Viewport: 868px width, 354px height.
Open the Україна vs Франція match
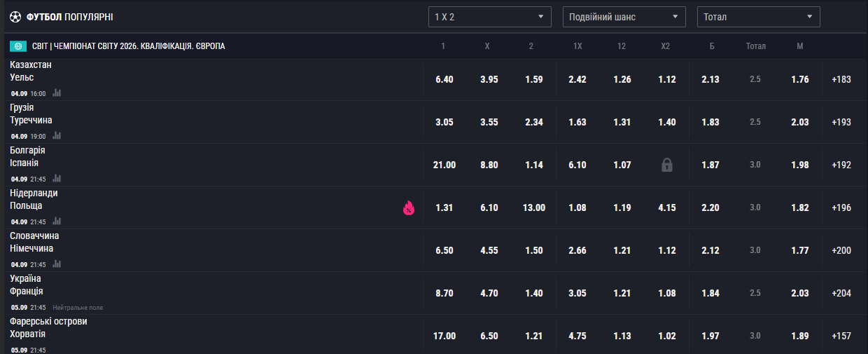26,285
